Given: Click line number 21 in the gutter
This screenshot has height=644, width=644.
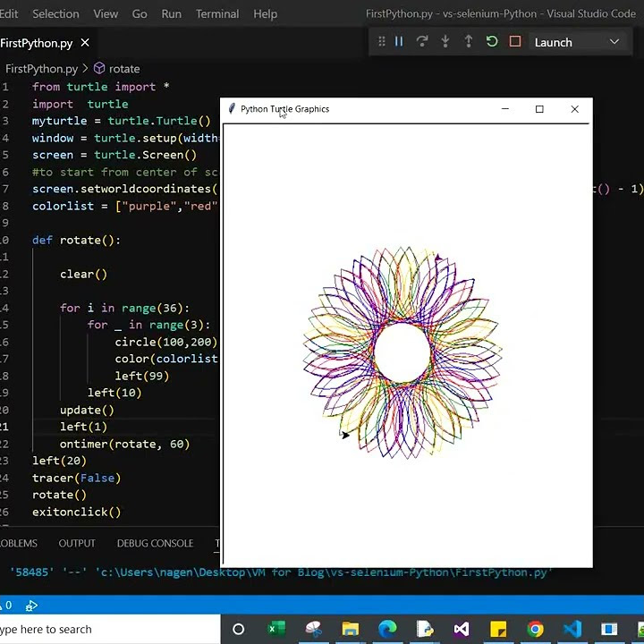Looking at the screenshot, I should [4, 427].
